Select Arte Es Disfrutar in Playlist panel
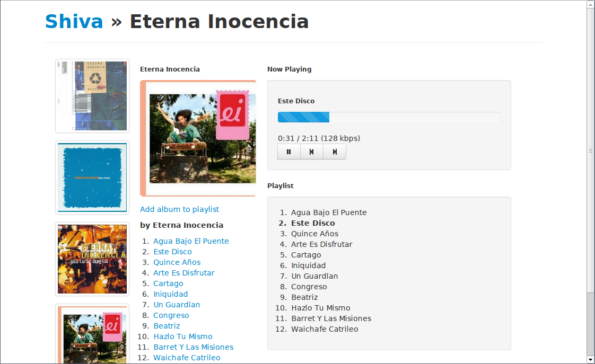Viewport: 595px width, 364px height. (321, 245)
